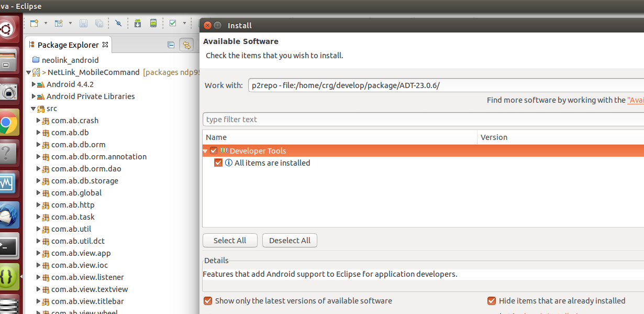Open the Android SDK Manager icon

(138, 23)
